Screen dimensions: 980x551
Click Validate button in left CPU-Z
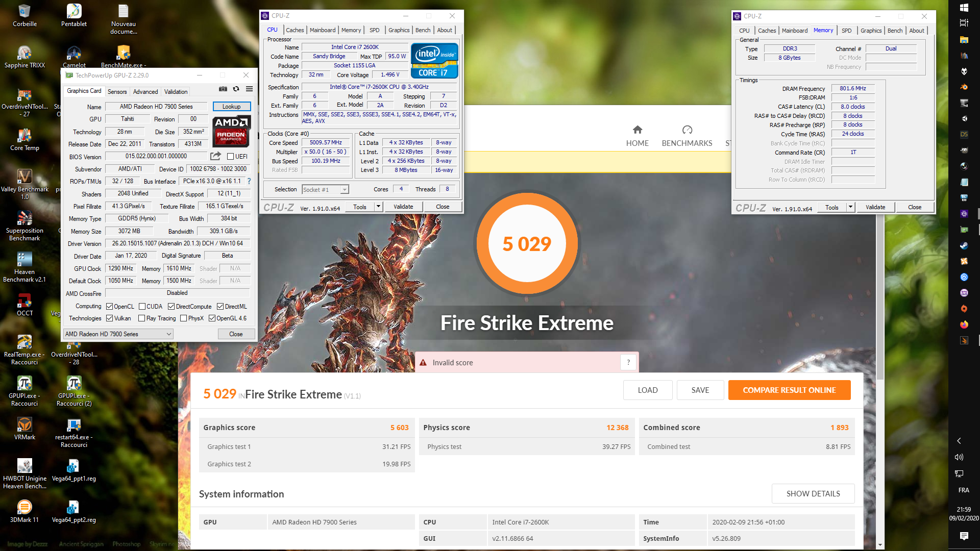point(403,207)
